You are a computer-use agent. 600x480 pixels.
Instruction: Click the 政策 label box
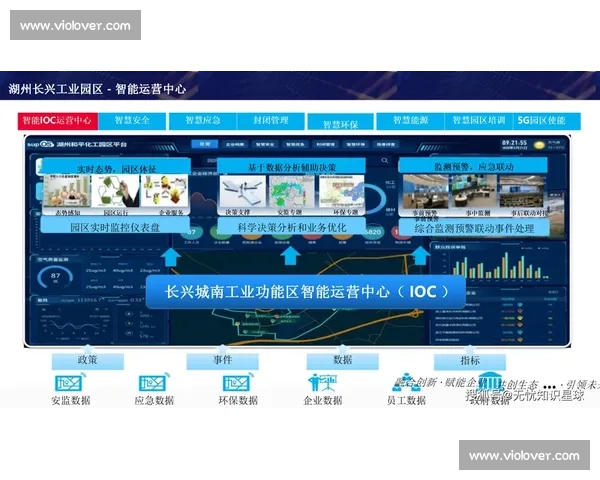88,361
